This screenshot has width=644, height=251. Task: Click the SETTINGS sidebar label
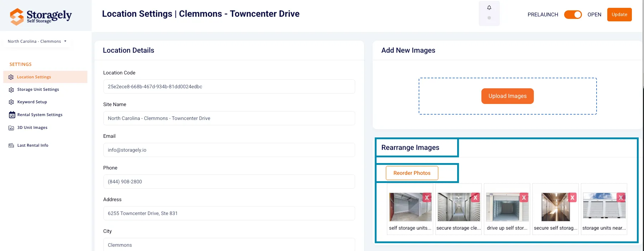point(21,64)
